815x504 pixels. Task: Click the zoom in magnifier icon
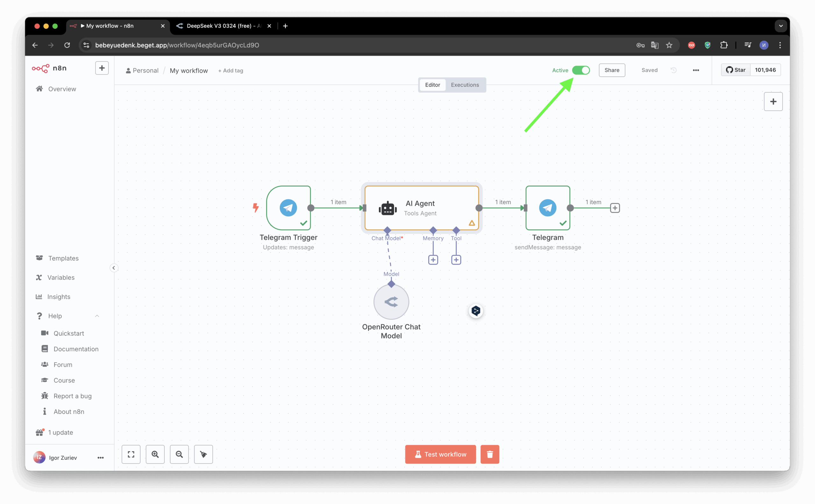(155, 454)
